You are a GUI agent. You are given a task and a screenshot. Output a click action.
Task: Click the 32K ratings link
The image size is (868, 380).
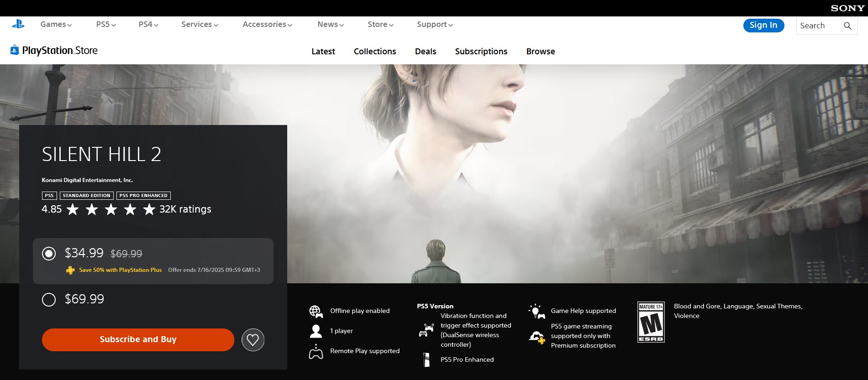(x=185, y=209)
